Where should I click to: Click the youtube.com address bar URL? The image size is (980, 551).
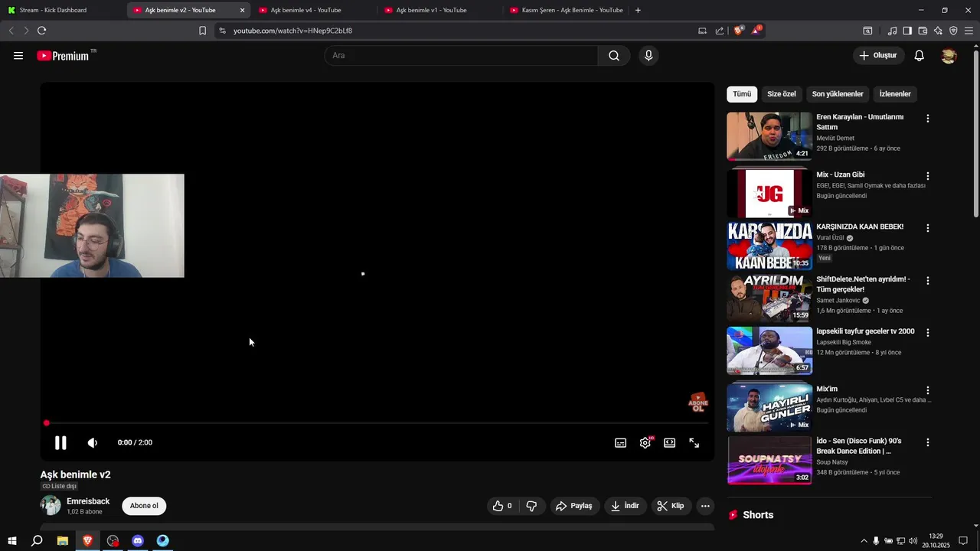pos(292,31)
